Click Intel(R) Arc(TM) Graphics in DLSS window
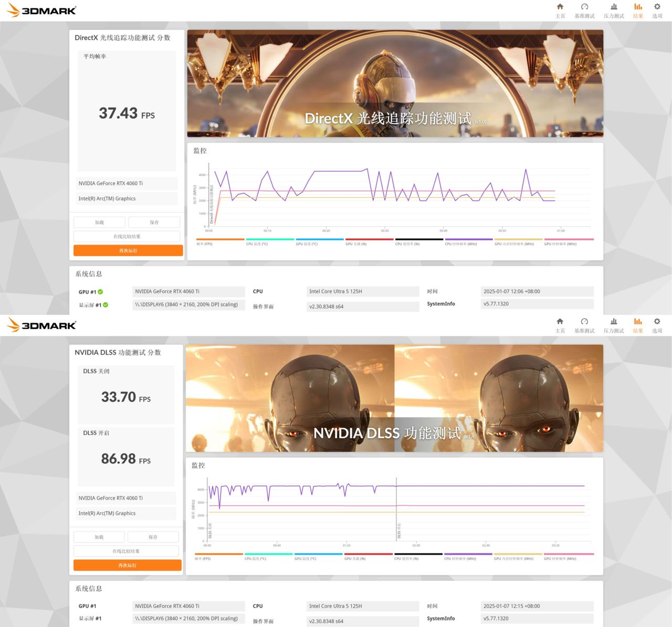Image resolution: width=672 pixels, height=627 pixels. [x=127, y=514]
